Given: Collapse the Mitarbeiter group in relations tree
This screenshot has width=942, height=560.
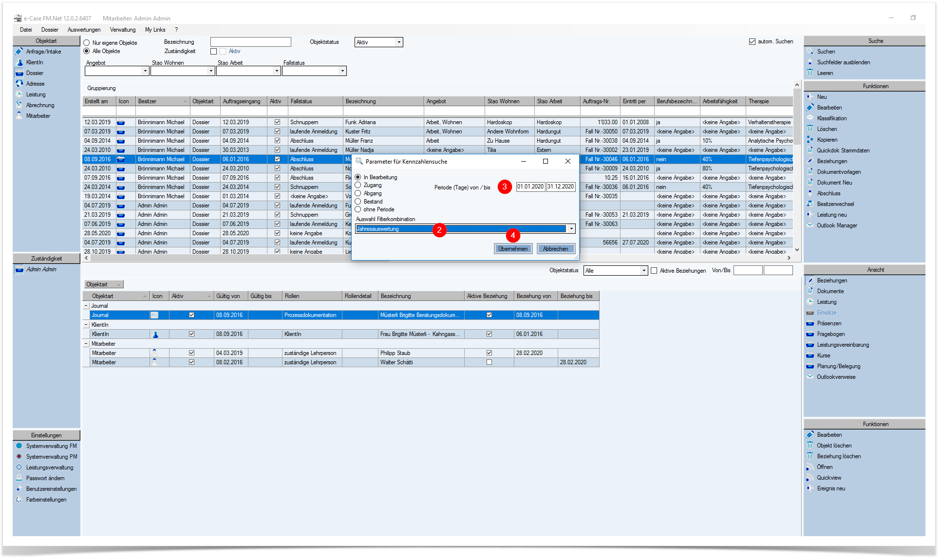Looking at the screenshot, I should pos(86,344).
